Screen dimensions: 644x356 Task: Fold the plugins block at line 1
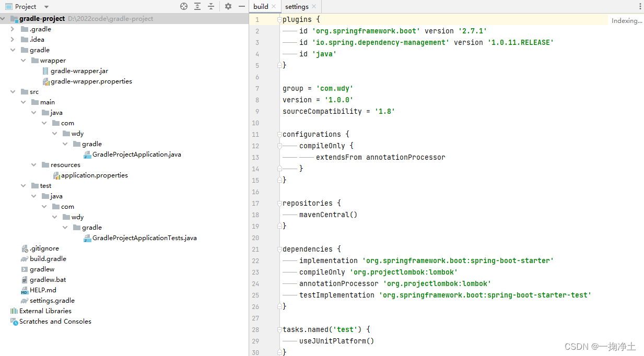(x=279, y=20)
